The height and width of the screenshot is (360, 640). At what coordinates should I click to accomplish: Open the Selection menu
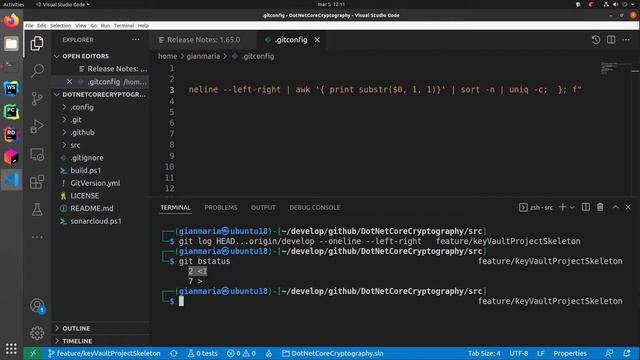click(x=60, y=25)
